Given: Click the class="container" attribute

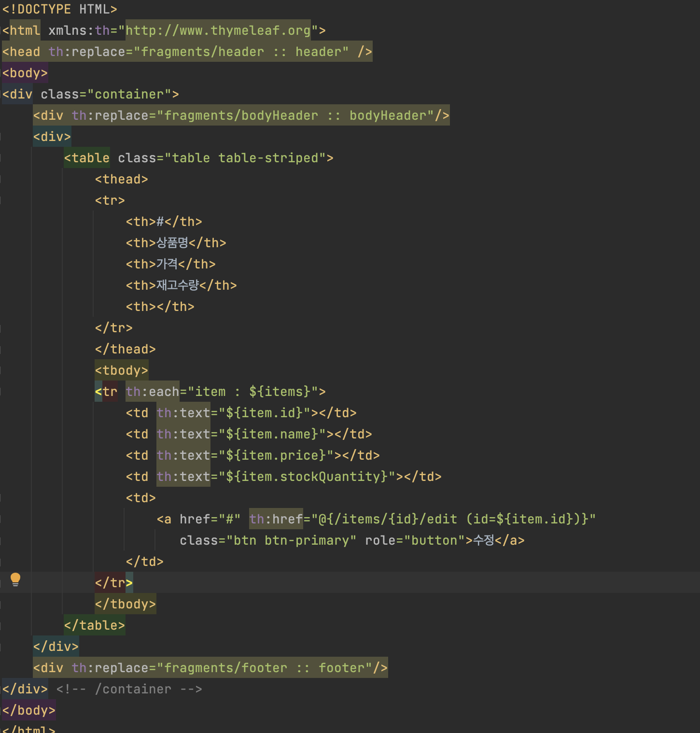Looking at the screenshot, I should (x=106, y=94).
